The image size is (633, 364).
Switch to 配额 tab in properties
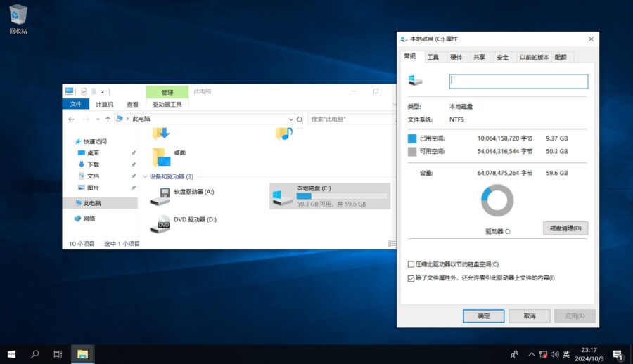pos(561,58)
